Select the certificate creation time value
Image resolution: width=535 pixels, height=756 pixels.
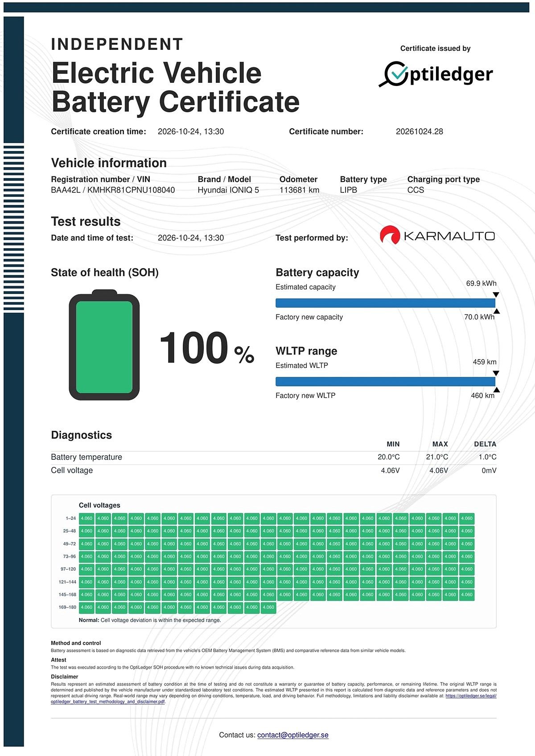coord(191,131)
